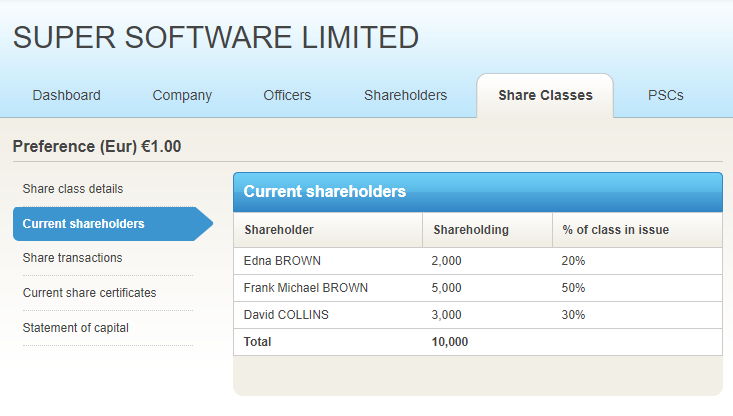Switch to the PSCs tab
This screenshot has width=733, height=416.
pos(666,96)
